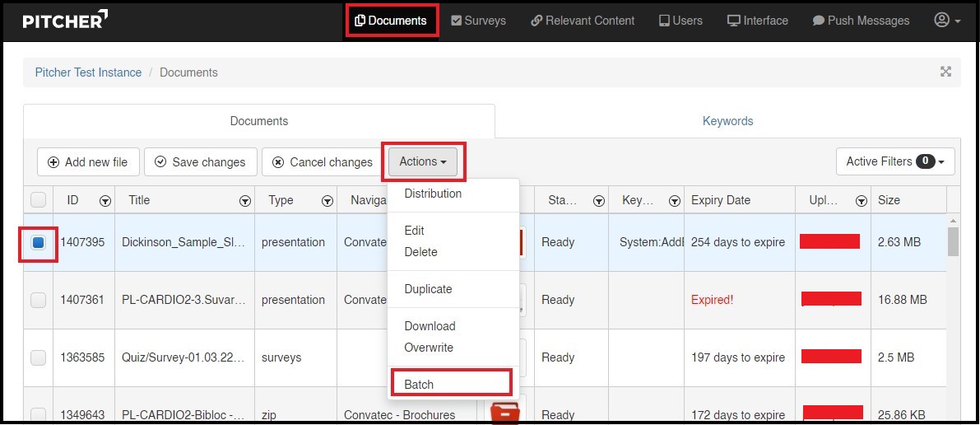The image size is (980, 425).
Task: Toggle the select-all checkbox in table header
Action: (x=39, y=200)
